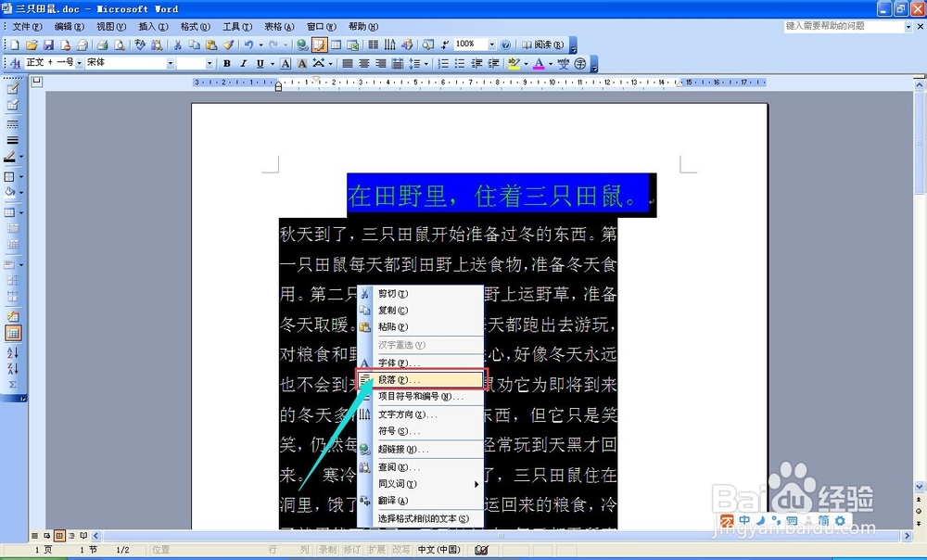Save the document with floppy icon
The width and height of the screenshot is (927, 560).
pyautogui.click(x=48, y=45)
